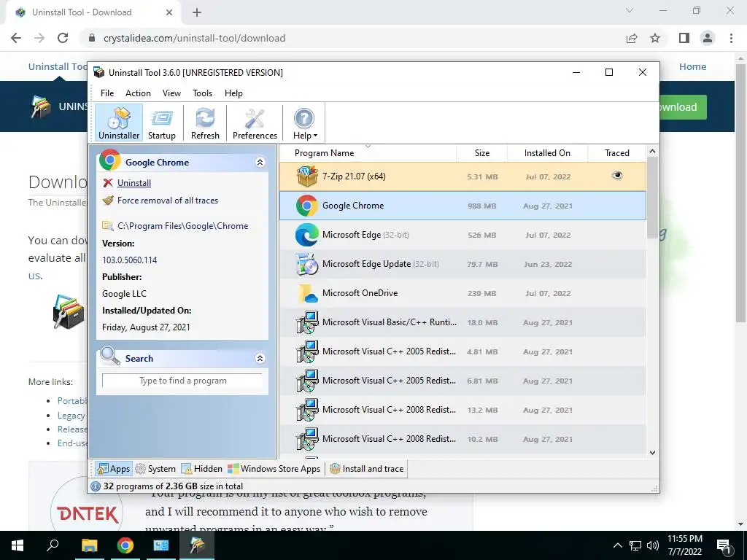This screenshot has height=560, width=747.
Task: Switch to the Windows Store Apps tab
Action: 274,469
